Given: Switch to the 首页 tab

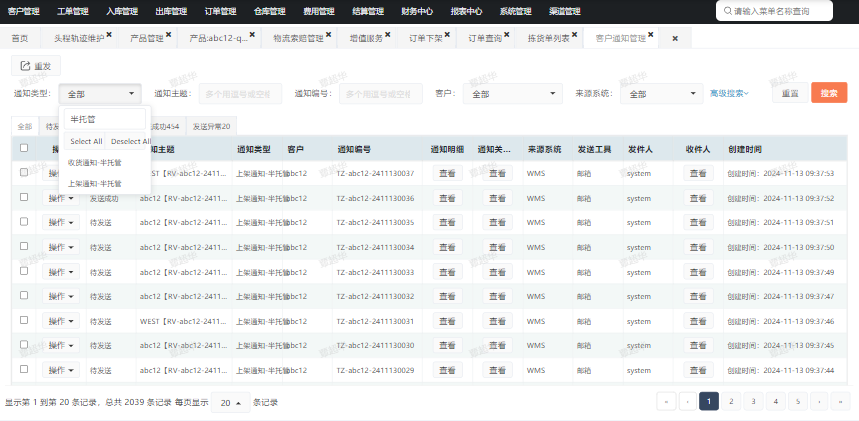Looking at the screenshot, I should click(x=20, y=38).
